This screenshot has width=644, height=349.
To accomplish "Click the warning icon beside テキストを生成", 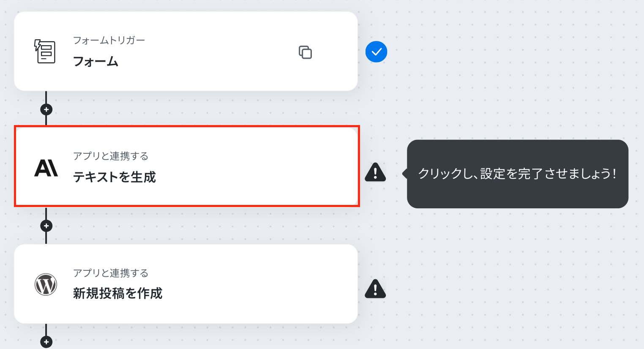I will [375, 172].
